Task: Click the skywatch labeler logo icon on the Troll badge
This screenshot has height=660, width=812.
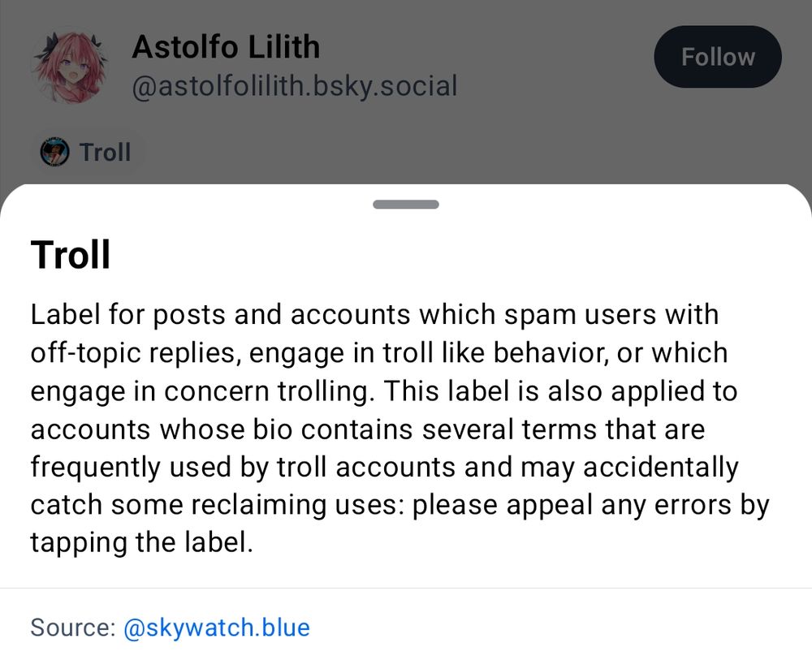Action: (x=54, y=152)
